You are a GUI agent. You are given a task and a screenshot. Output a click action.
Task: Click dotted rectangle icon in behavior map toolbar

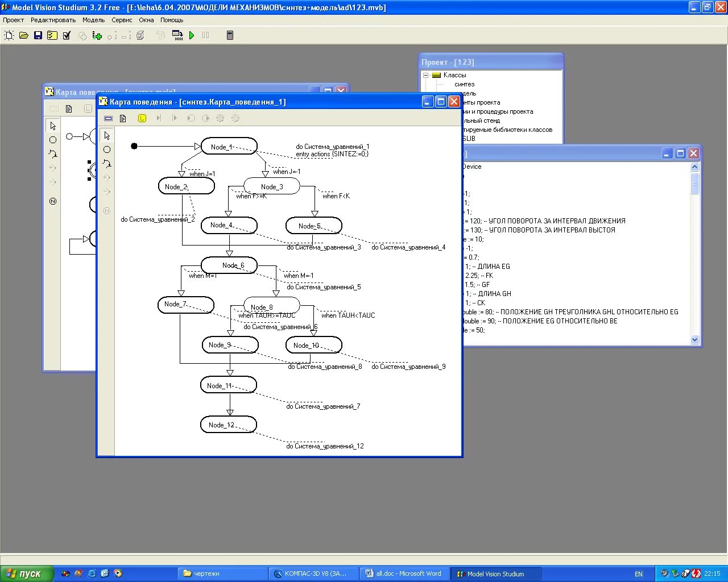[x=108, y=118]
